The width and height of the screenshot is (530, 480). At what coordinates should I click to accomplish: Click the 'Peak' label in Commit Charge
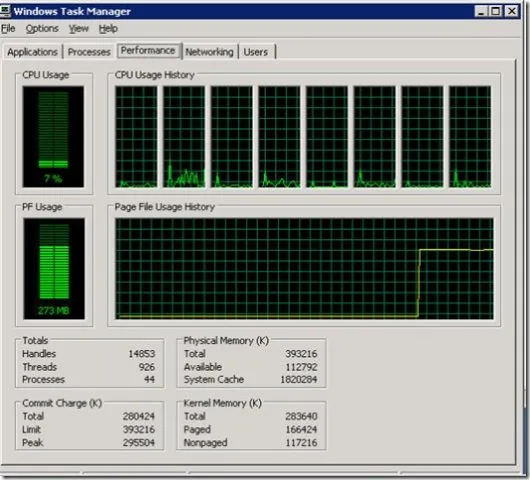click(x=32, y=442)
